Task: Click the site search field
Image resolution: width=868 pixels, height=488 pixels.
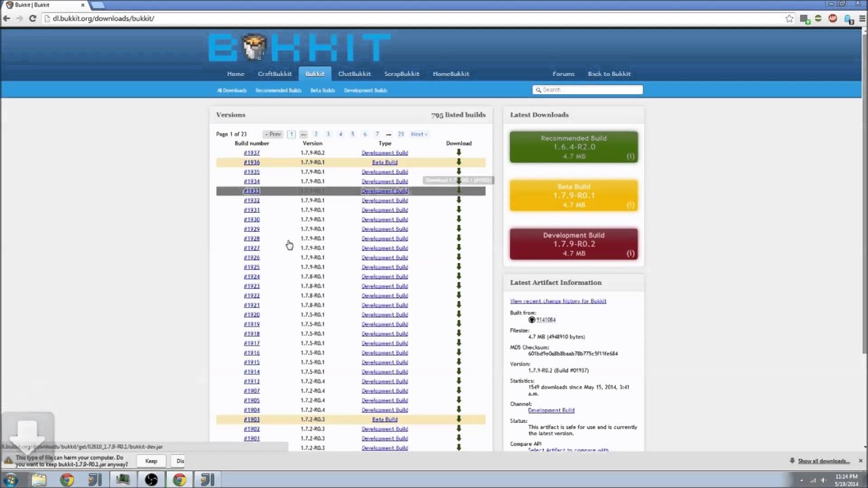Action: 587,89
